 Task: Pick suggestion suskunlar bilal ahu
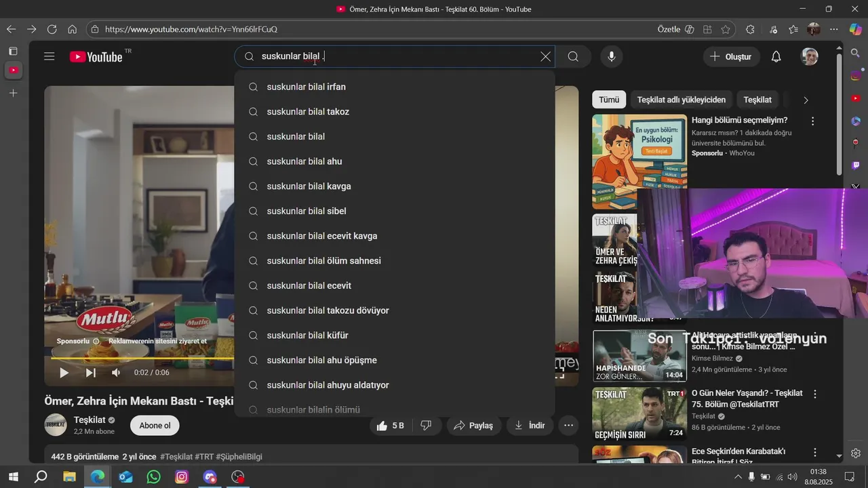395,161
